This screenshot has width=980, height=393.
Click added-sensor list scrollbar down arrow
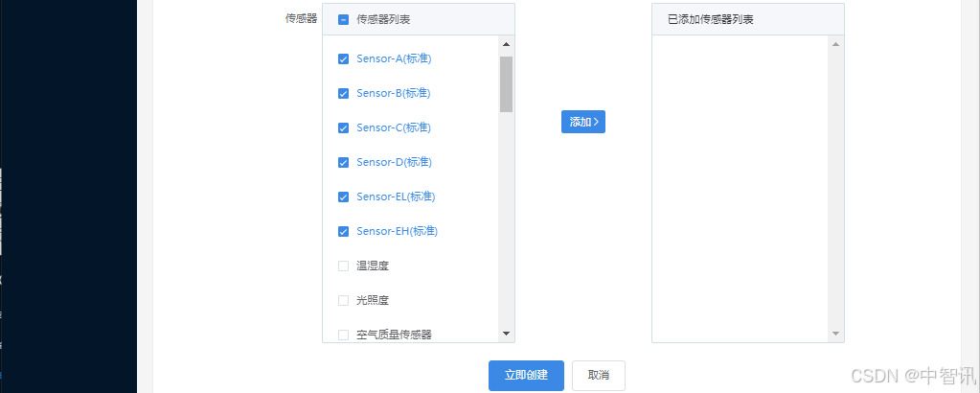pos(835,334)
